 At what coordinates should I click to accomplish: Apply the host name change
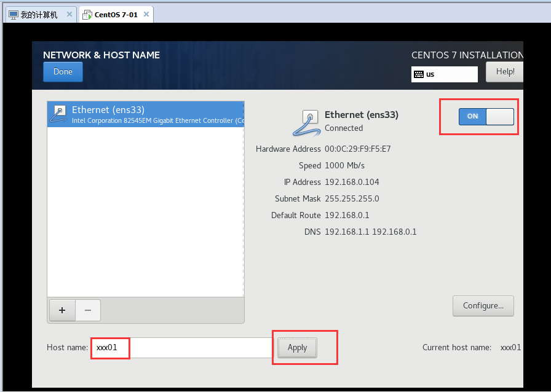(x=297, y=348)
